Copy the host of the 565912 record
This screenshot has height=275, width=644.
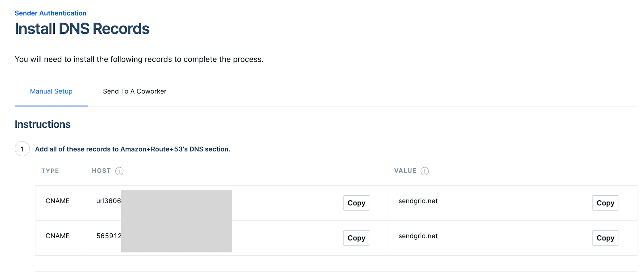(x=356, y=238)
